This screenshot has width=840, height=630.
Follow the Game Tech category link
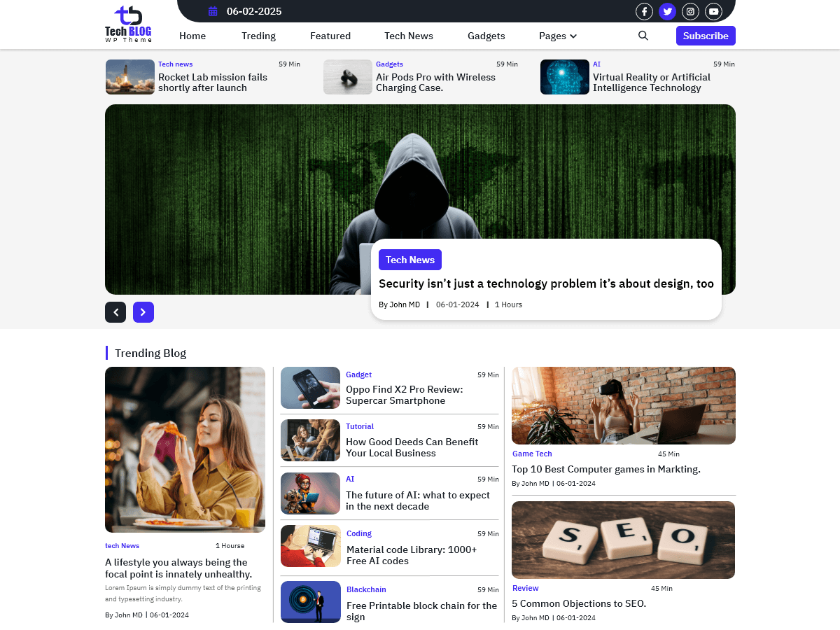click(x=532, y=454)
